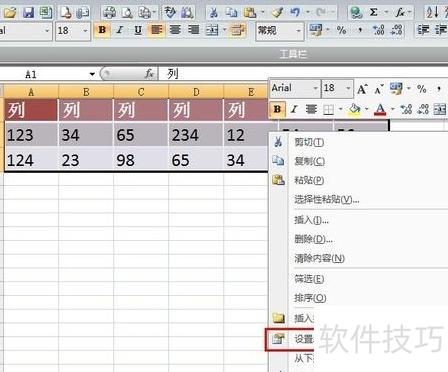Click percent style in the mini toolbar

point(422,89)
